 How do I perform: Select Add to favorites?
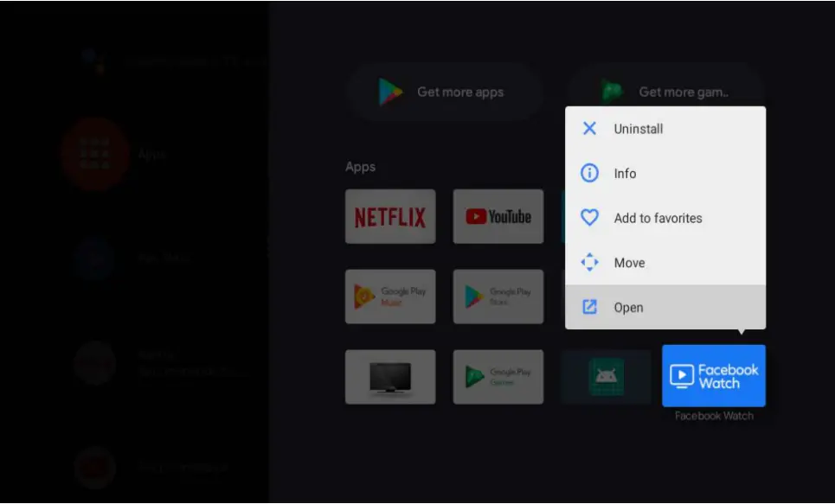coord(657,218)
